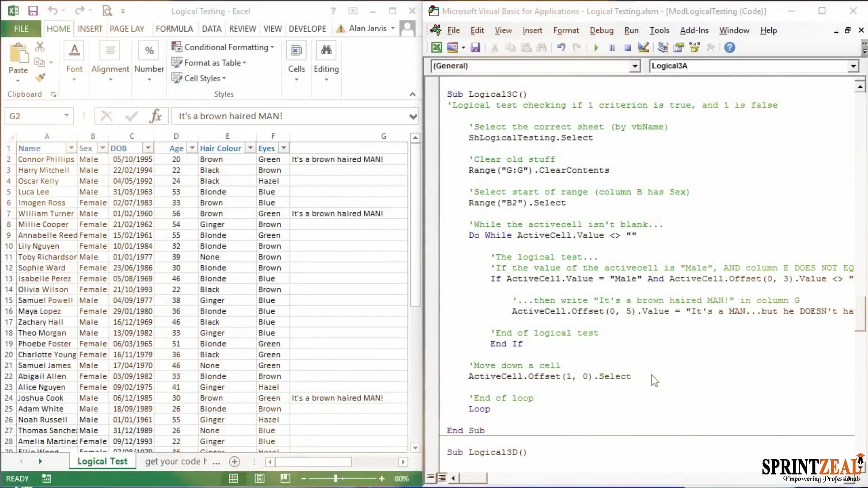
Task: Click Conditional Formatting button
Action: pyautogui.click(x=223, y=47)
